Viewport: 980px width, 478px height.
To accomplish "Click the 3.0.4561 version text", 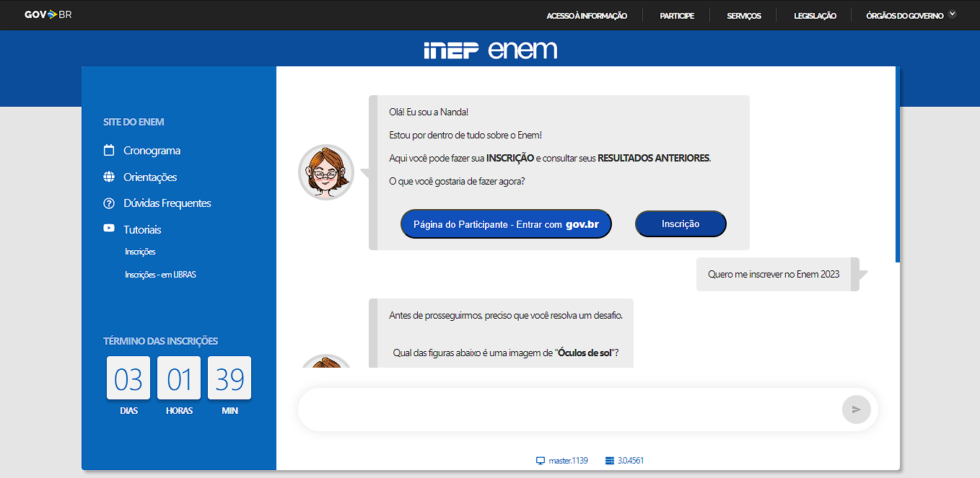I will point(631,461).
